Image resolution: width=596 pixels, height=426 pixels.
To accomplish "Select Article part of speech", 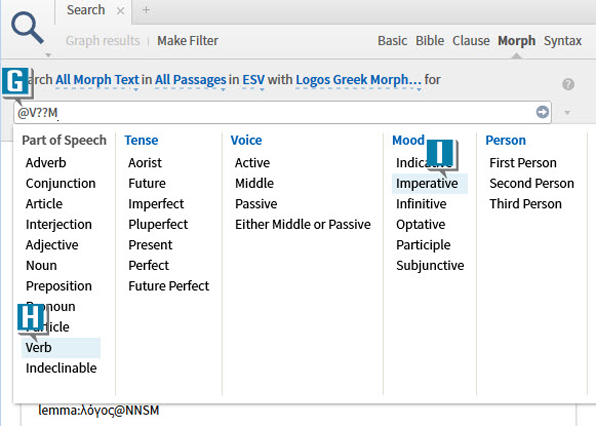I will click(x=44, y=204).
